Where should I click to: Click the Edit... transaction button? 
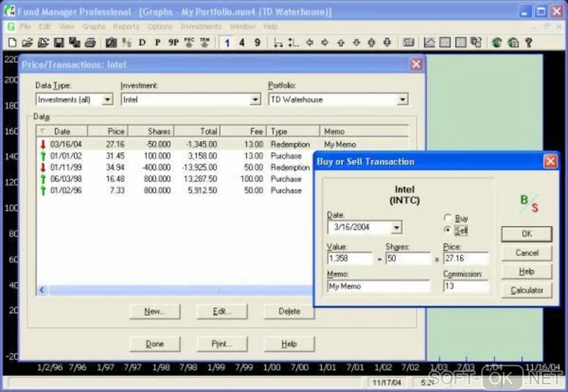coord(222,311)
